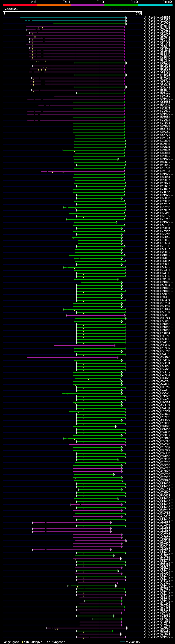Select the query name AV388121
Screen dimensions: 175x644
(10, 9)
